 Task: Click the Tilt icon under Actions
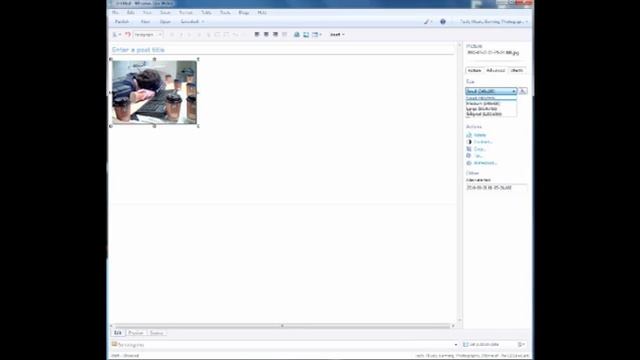click(469, 156)
